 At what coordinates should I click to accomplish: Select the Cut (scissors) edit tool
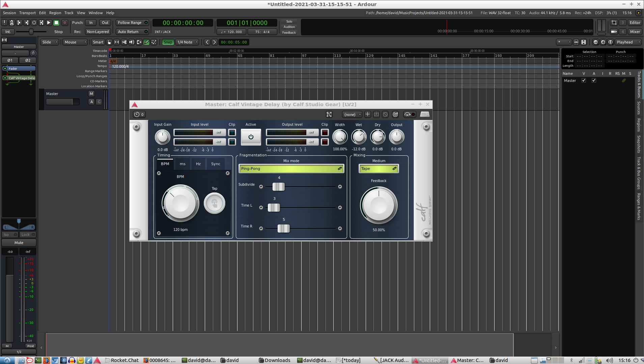click(124, 42)
